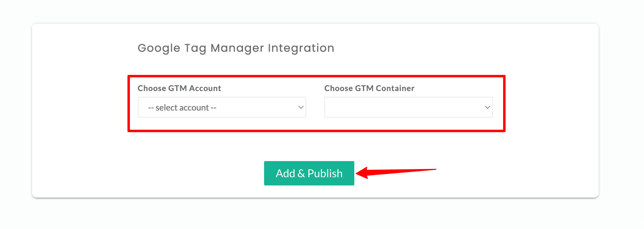Choose an account from the account combo box
The width and height of the screenshot is (644, 229).
(x=222, y=107)
